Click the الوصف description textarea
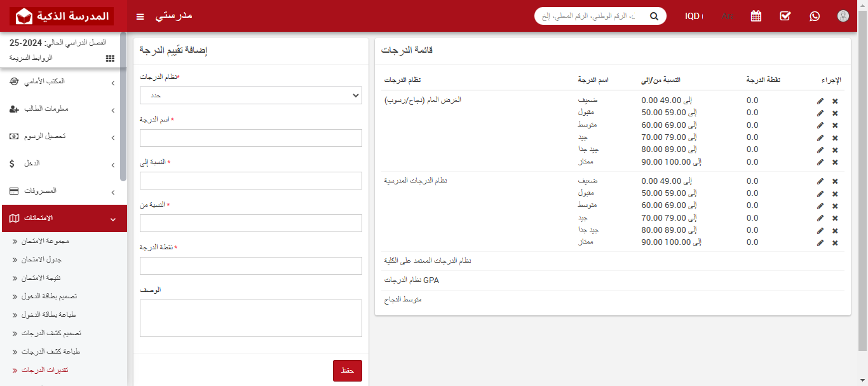 250,317
